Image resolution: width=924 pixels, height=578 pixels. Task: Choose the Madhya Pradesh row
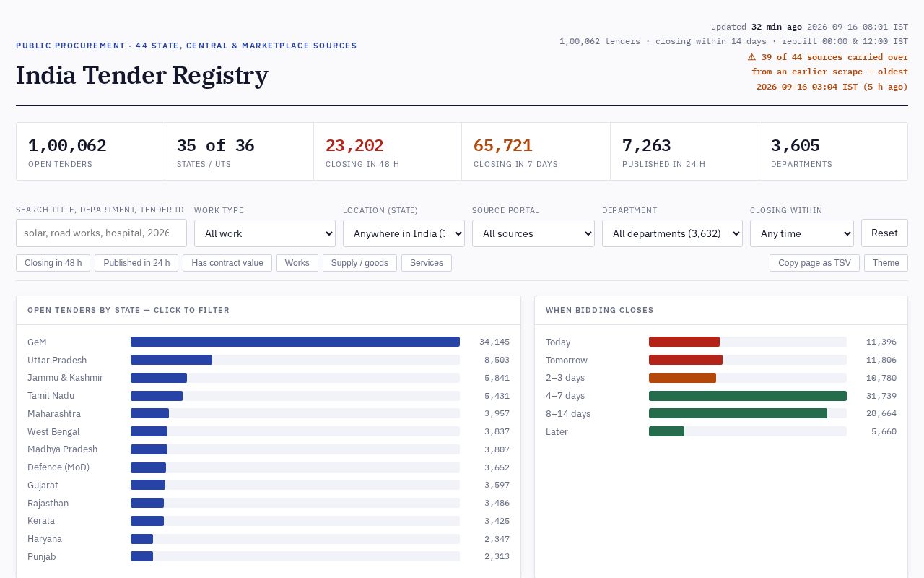[x=269, y=449]
